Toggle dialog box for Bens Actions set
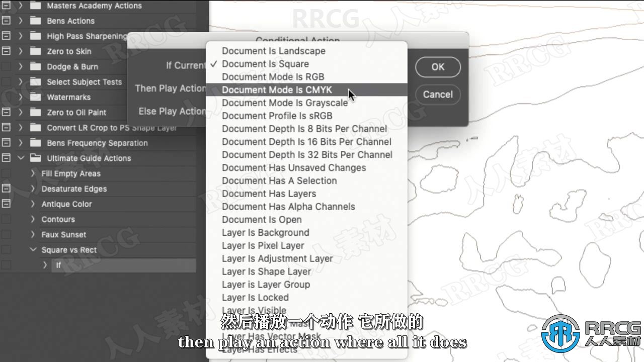Image resolution: width=644 pixels, height=362 pixels. (x=6, y=21)
